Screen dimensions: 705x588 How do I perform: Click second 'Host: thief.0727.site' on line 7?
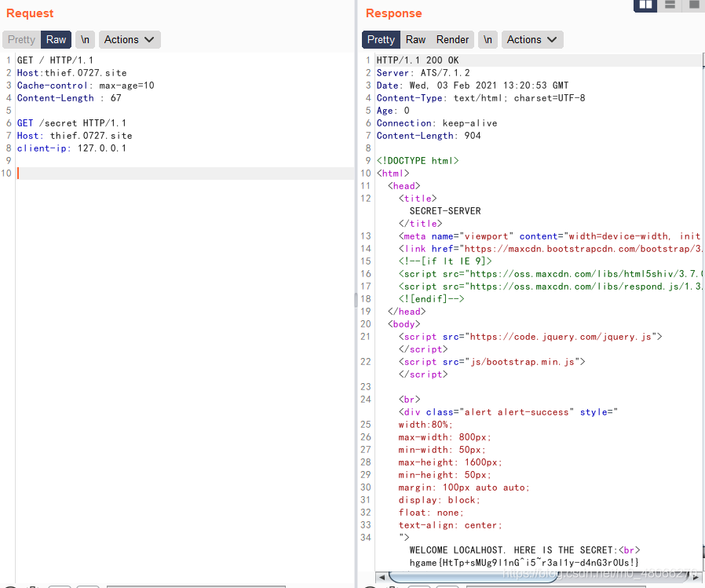coord(75,136)
